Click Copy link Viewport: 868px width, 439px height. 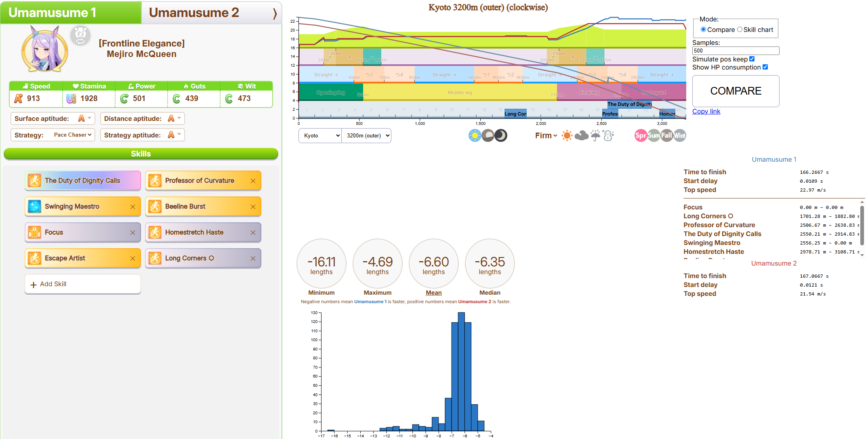click(x=706, y=111)
